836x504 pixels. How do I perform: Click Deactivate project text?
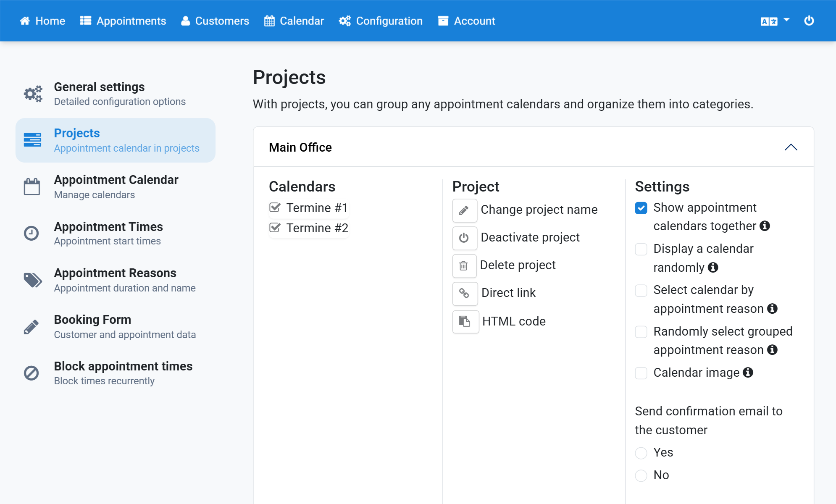pyautogui.click(x=530, y=237)
